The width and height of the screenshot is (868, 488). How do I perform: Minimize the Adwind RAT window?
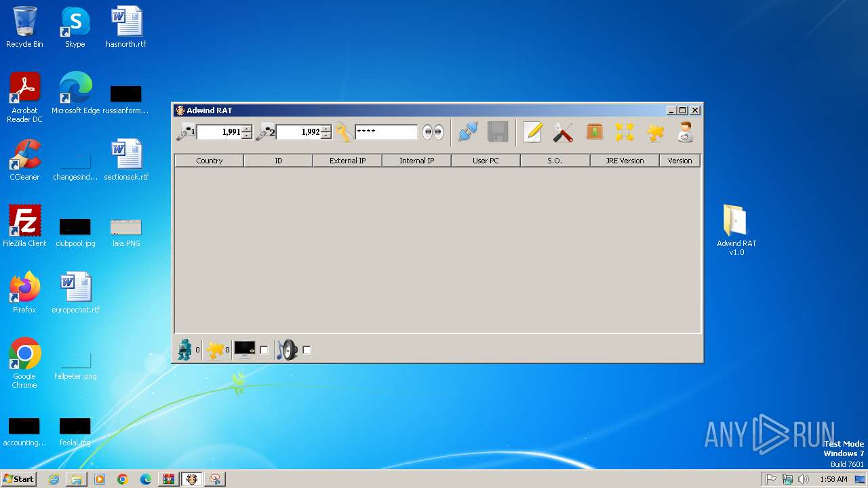pyautogui.click(x=671, y=110)
